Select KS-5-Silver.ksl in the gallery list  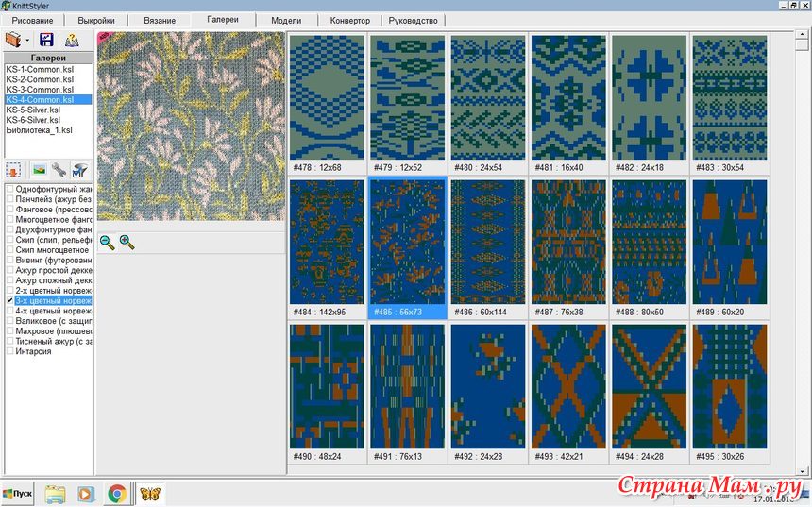click(x=33, y=110)
